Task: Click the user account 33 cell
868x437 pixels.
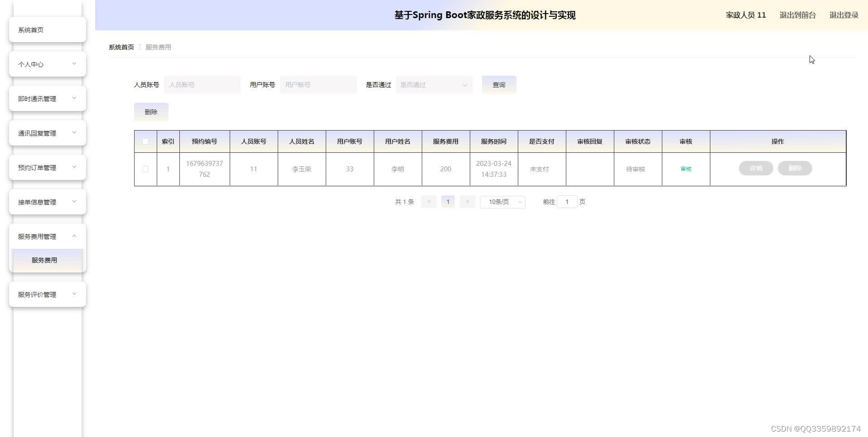Action: 350,169
